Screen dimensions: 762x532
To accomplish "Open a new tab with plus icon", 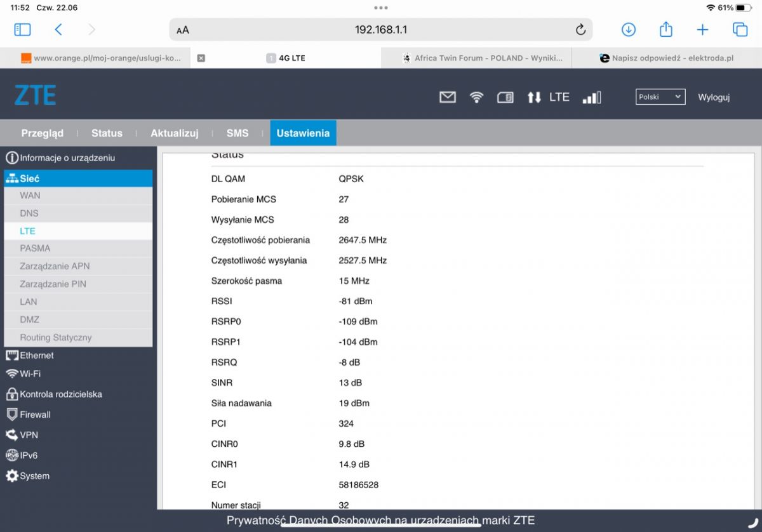I will coord(702,29).
